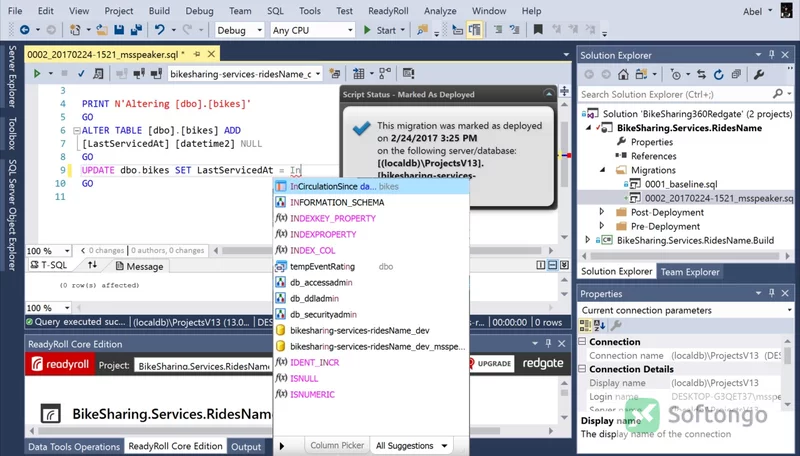The width and height of the screenshot is (800, 456).
Task: Click the Column Picker tab in suggestions
Action: click(x=337, y=445)
